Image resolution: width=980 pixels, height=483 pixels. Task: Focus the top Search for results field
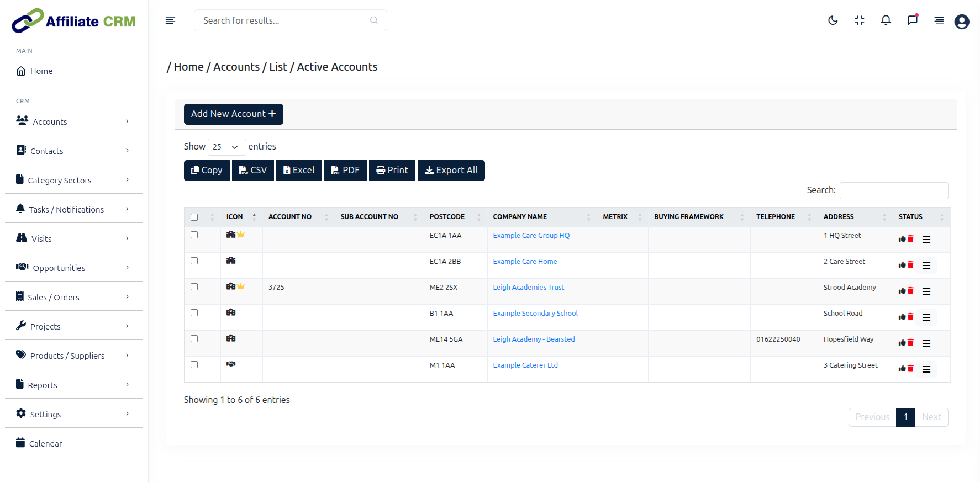click(290, 20)
